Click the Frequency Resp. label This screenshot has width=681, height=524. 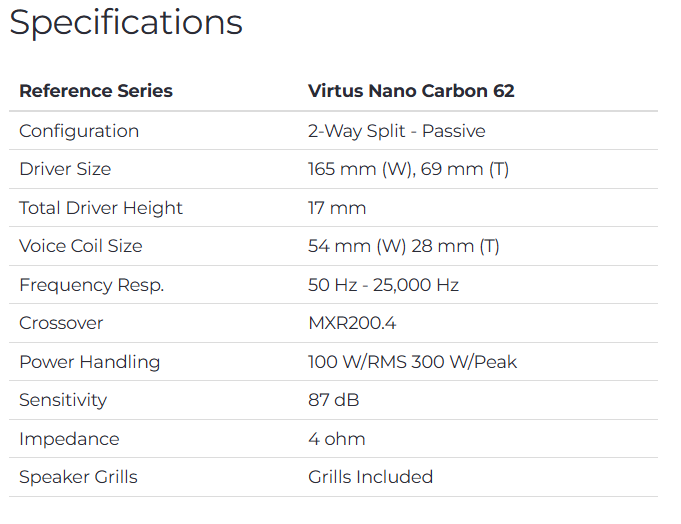pos(91,285)
